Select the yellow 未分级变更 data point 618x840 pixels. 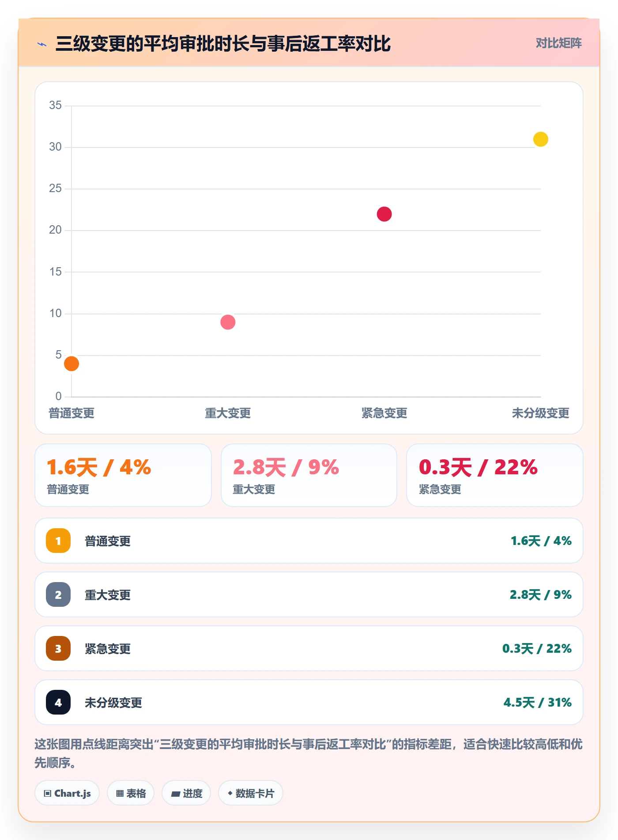click(x=540, y=139)
